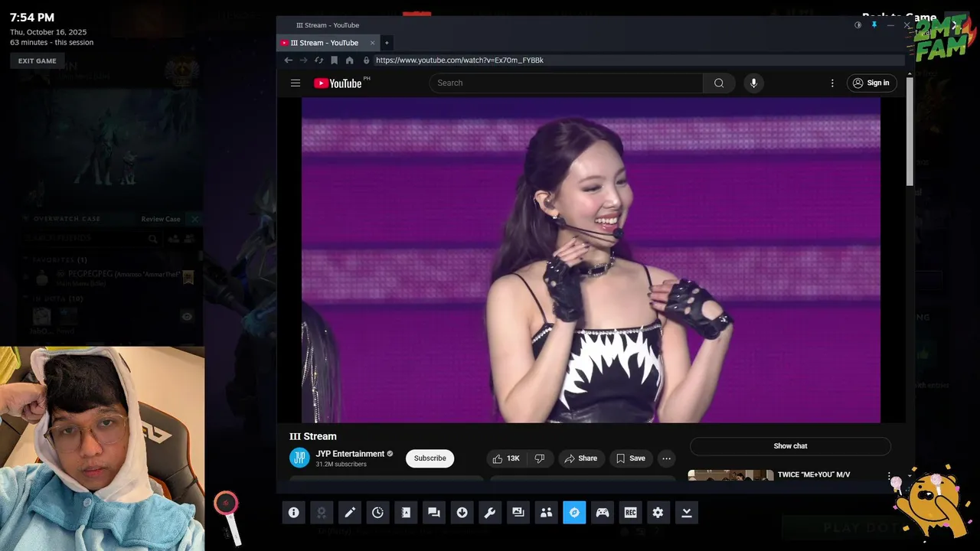Click the '31.2M subscribers' text
The height and width of the screenshot is (551, 980).
click(x=341, y=465)
